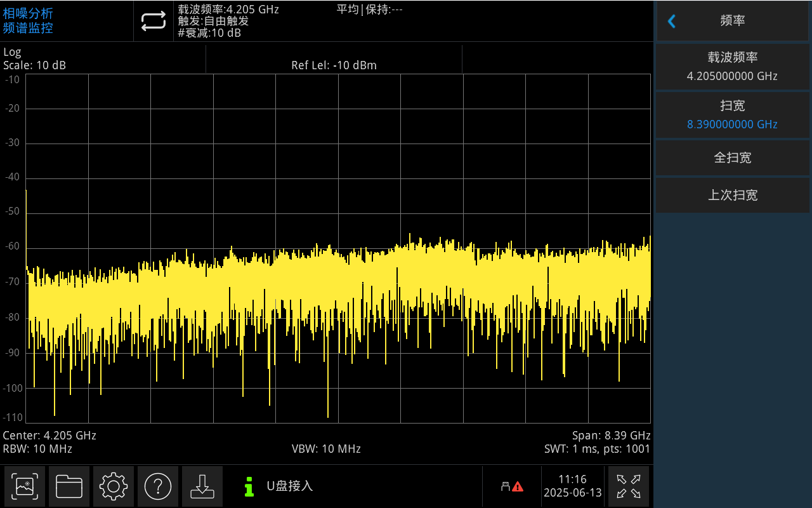Screen dimensions: 812x508
Task: Click the VBW: 10 MHz readout
Action: tap(326, 449)
